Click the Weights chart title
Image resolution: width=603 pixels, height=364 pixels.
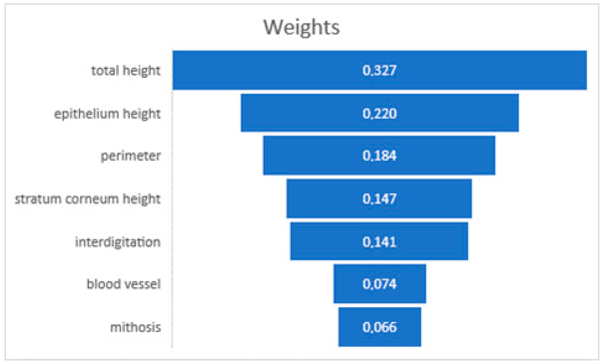coord(301,27)
